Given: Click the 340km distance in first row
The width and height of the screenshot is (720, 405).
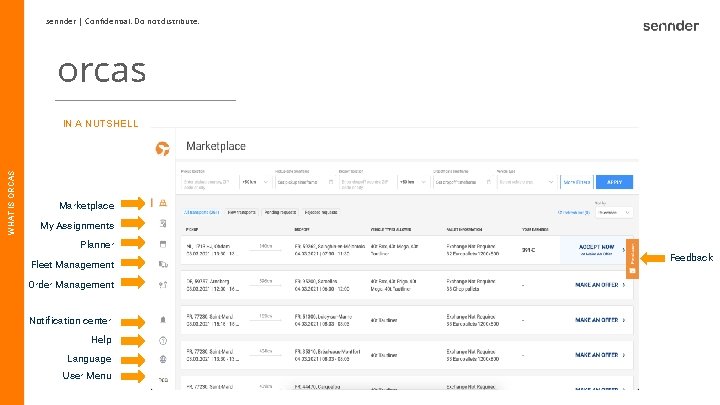Looking at the screenshot, I should [265, 247].
